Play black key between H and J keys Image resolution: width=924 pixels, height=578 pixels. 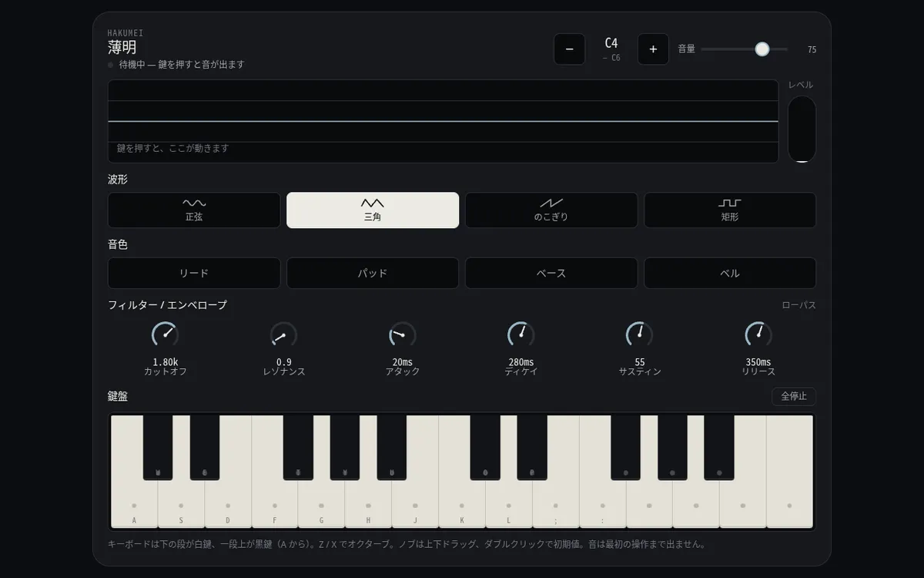392,447
